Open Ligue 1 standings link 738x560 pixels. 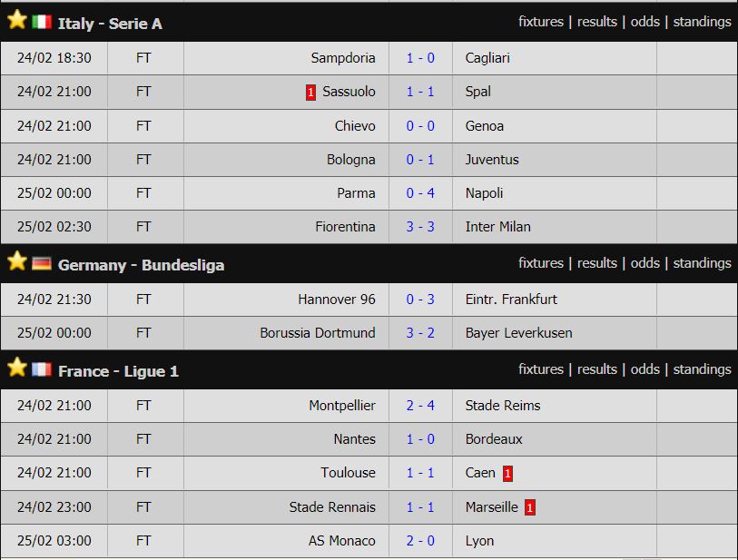(x=702, y=369)
